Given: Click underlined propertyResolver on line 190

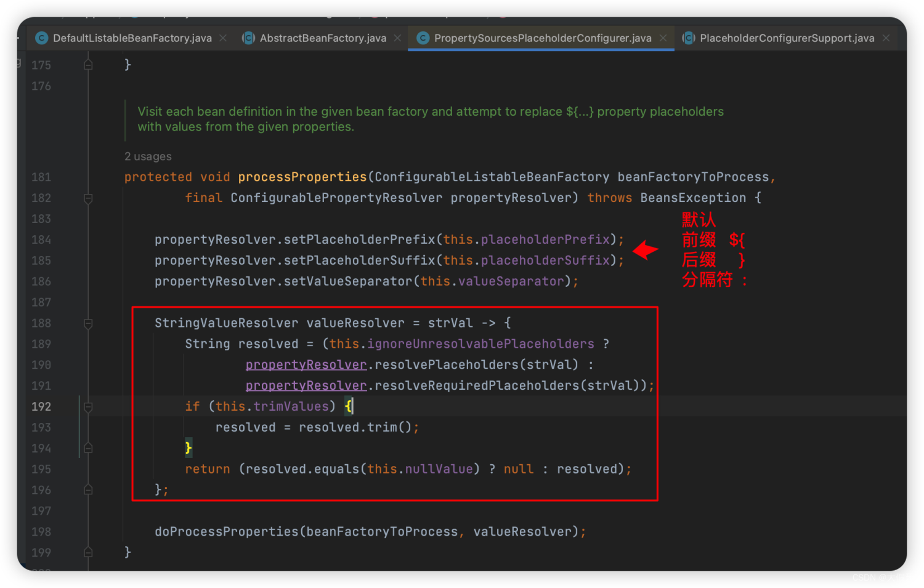Looking at the screenshot, I should point(306,365).
